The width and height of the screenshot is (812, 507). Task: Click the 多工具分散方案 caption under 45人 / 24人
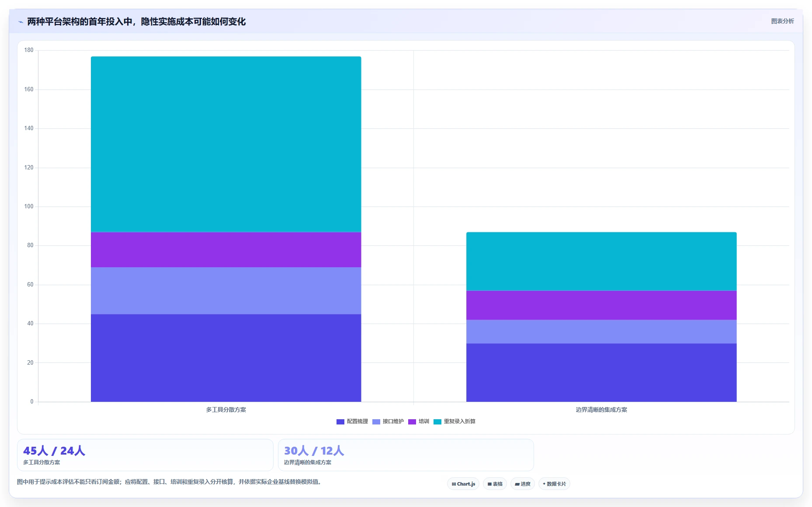(x=42, y=462)
